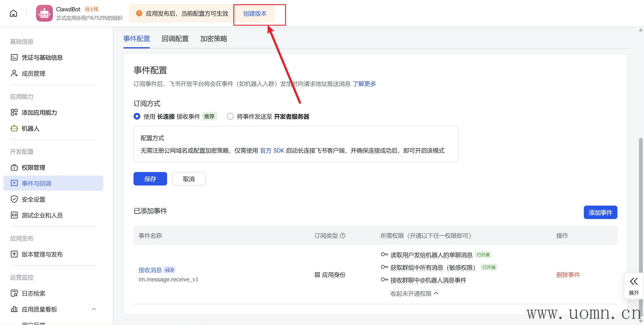Open 版本管理与发布 page
The width and height of the screenshot is (644, 325).
(x=42, y=255)
